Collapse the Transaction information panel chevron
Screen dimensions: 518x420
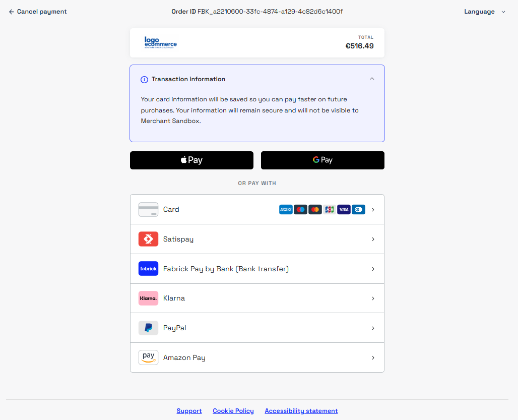(372, 79)
